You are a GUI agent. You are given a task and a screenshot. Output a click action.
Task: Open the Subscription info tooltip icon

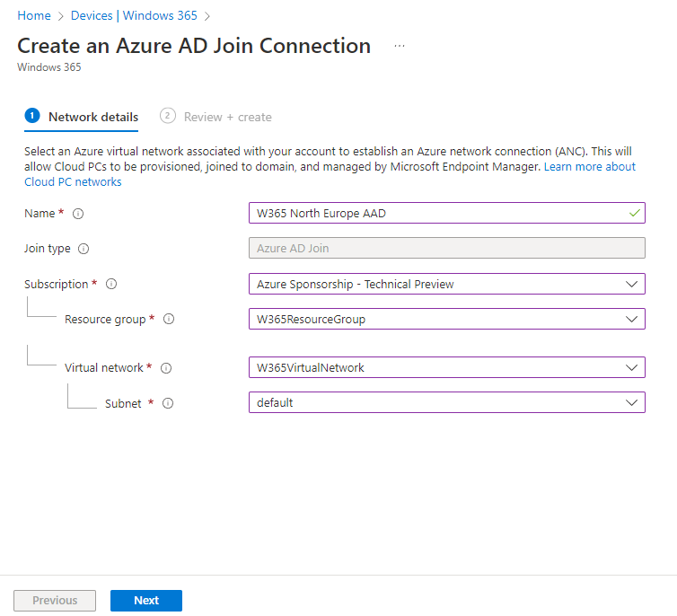111,284
